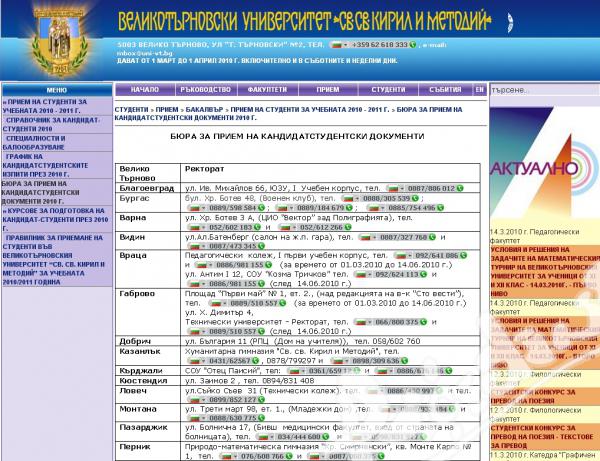600x461 pixels.
Task: Click the БАКАЛАВЪР breadcrumb link
Action: (205, 110)
